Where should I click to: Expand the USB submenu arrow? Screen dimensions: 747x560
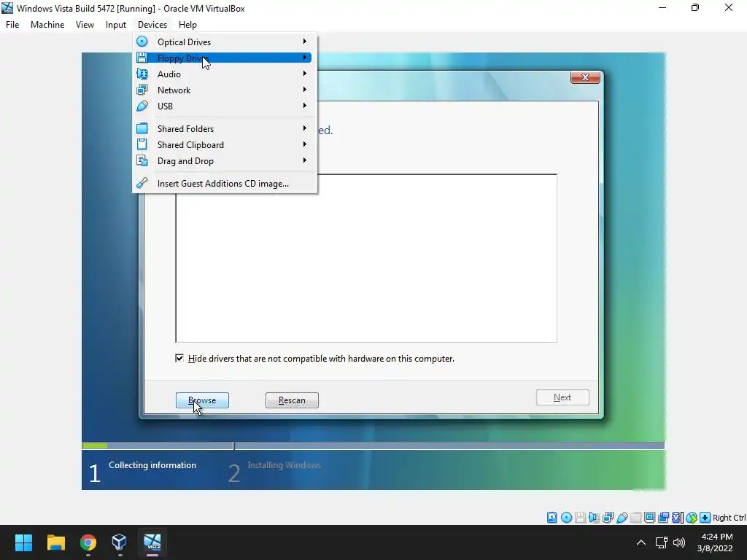pyautogui.click(x=304, y=106)
